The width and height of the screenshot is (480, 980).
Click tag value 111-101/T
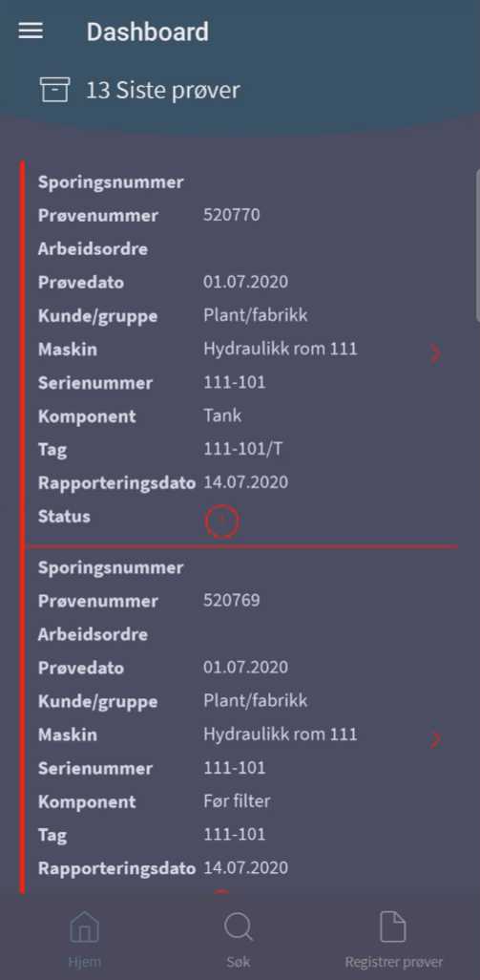click(x=242, y=449)
